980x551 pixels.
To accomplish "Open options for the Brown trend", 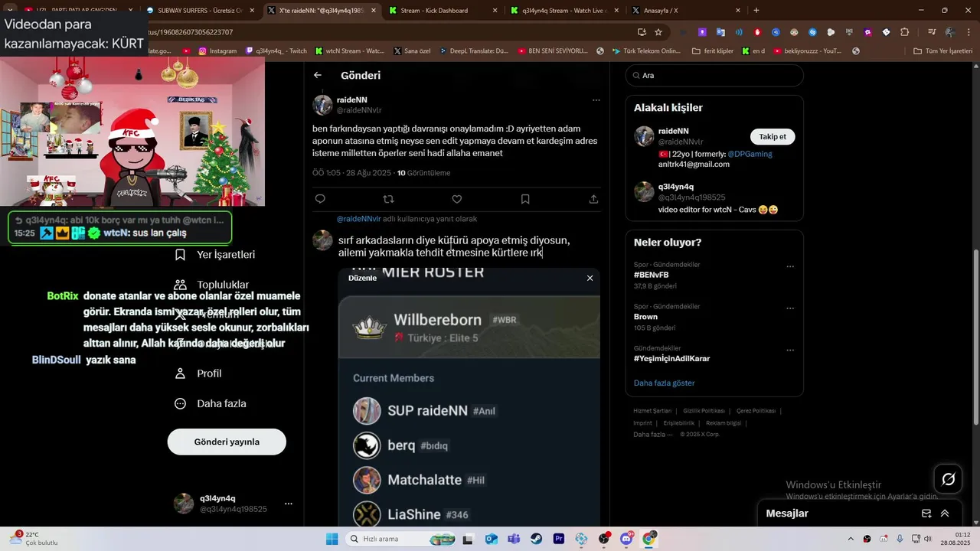I will pyautogui.click(x=790, y=309).
